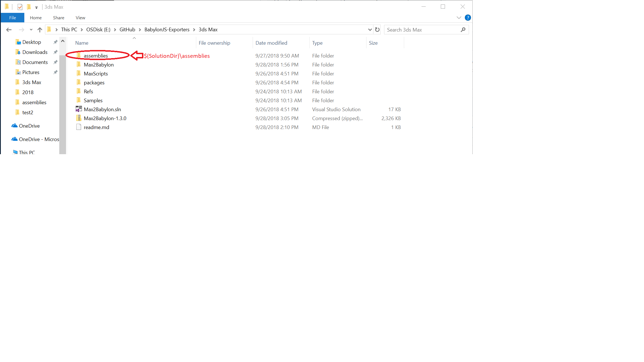644x362 pixels.
Task: Open the Help question mark icon
Action: click(x=468, y=18)
